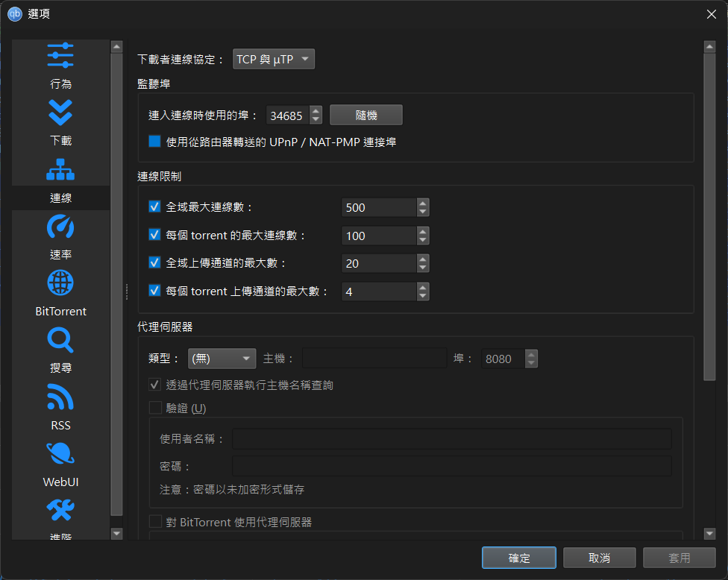
Task: Open the 速率 (Speed) gauge icon
Action: 60,227
